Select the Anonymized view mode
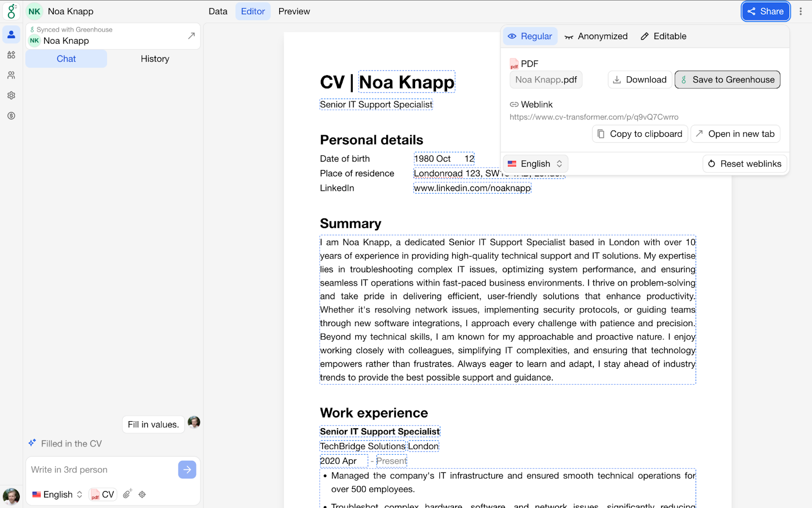This screenshot has height=508, width=812. pyautogui.click(x=596, y=36)
